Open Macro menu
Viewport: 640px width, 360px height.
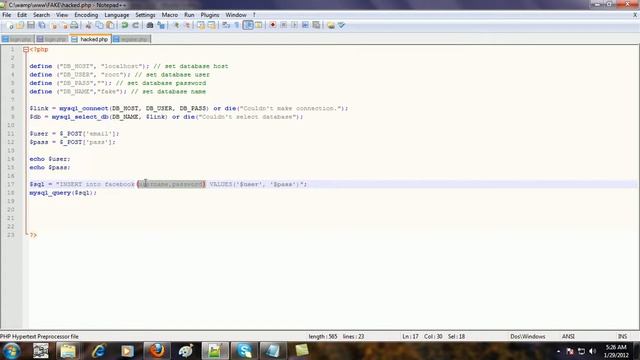[x=170, y=15]
